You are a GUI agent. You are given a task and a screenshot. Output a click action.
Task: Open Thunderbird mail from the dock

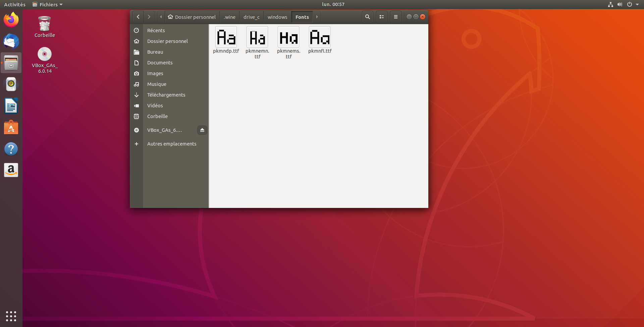[x=11, y=41]
